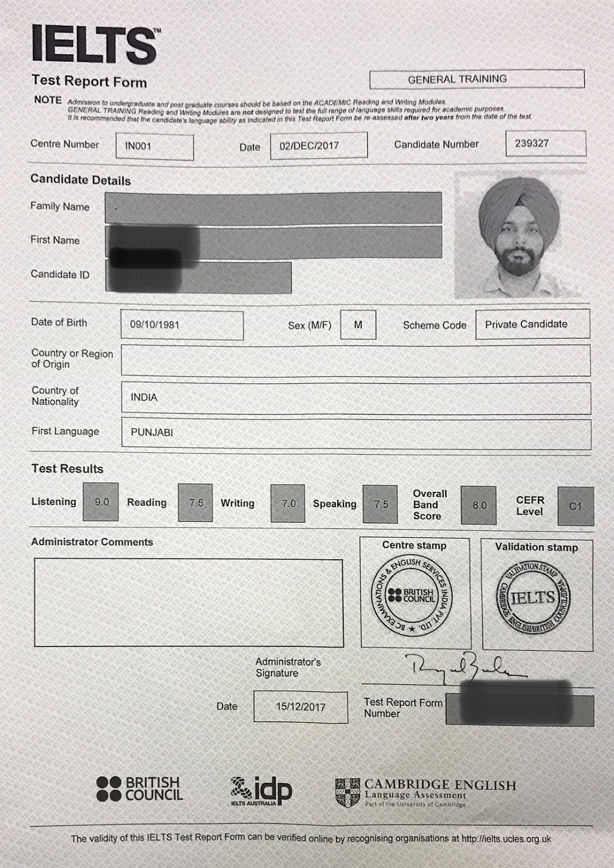614x868 pixels.
Task: Click the Listening score 9.0 box
Action: pyautogui.click(x=101, y=501)
